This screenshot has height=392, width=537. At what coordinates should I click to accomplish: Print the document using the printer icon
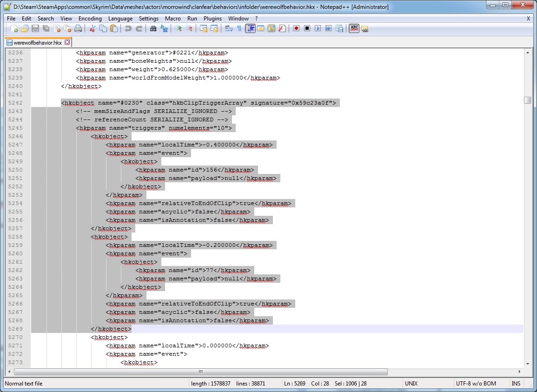pos(78,29)
